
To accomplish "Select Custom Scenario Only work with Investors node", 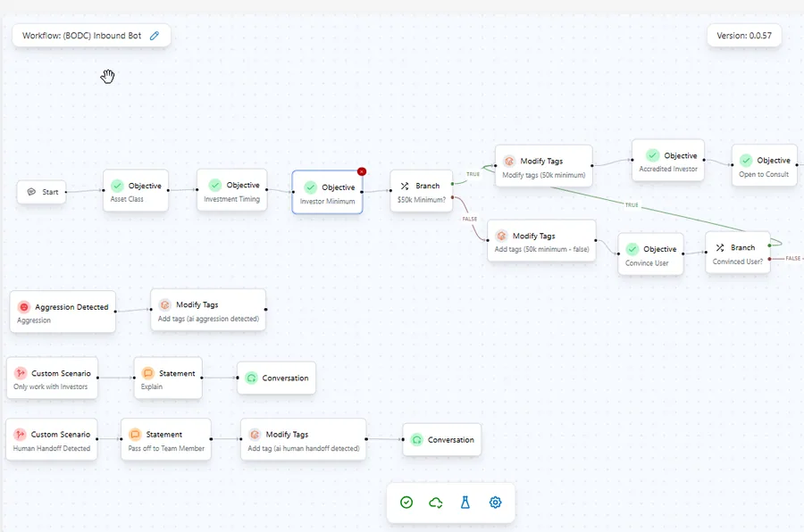I will (x=52, y=378).
